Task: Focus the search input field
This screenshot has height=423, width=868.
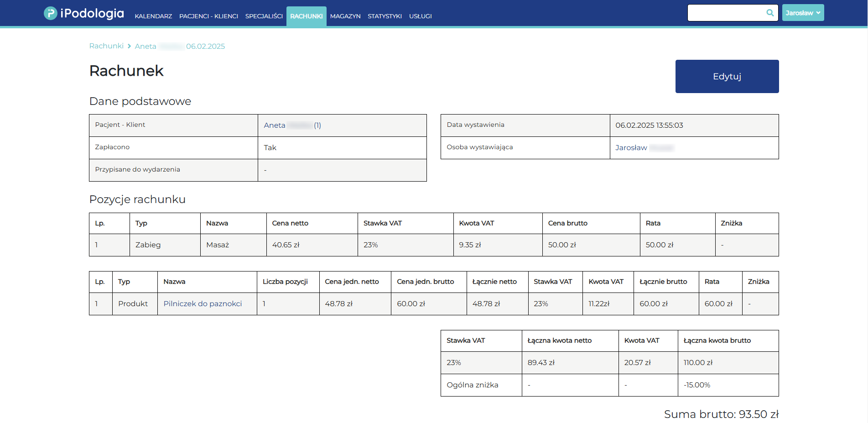Action: (726, 13)
